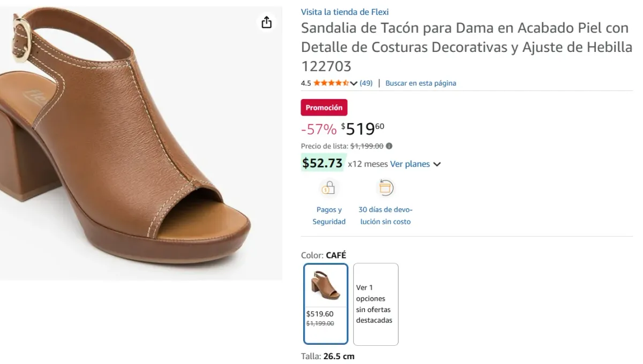The image size is (643, 364).
Task: Click the 30-day return box icon
Action: [385, 187]
